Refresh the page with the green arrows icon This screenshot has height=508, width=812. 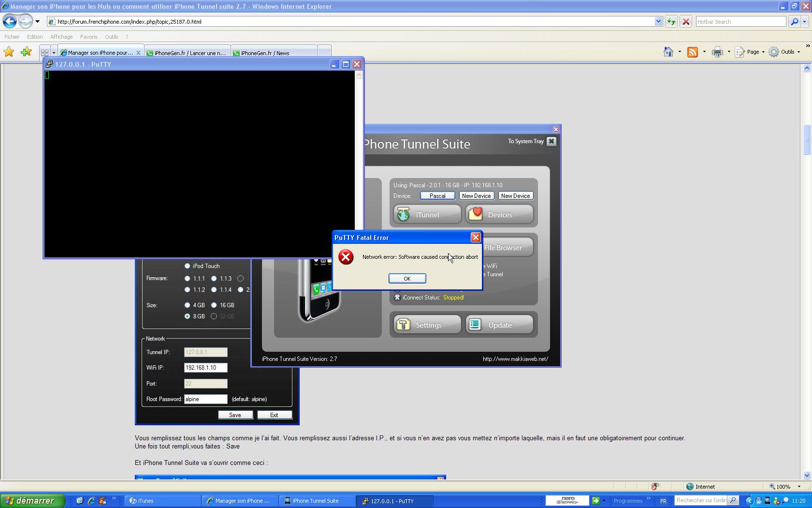click(x=671, y=21)
